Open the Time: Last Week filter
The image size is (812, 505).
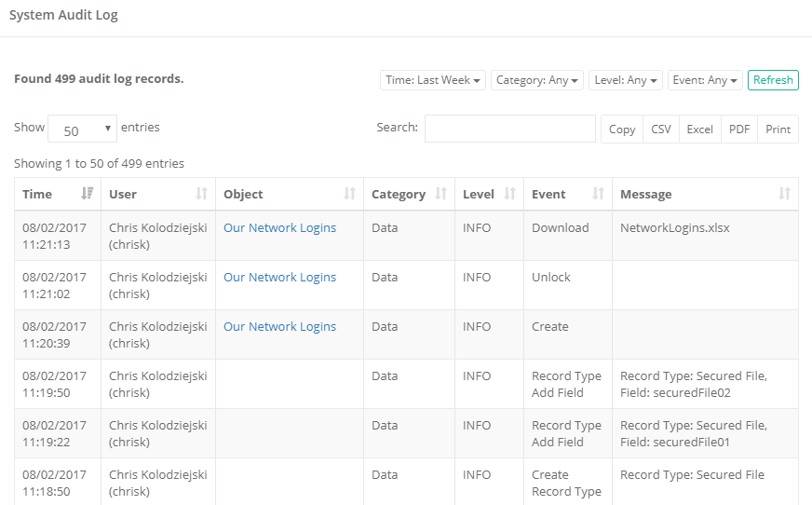(433, 80)
